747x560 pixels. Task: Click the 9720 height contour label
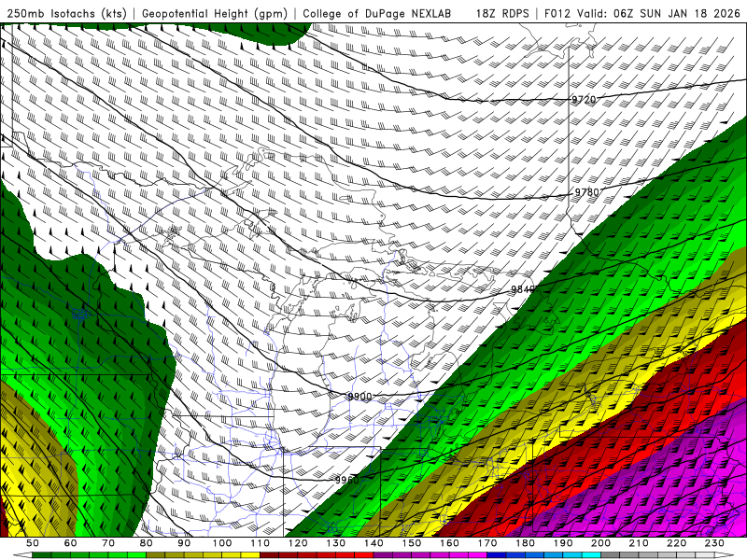584,100
